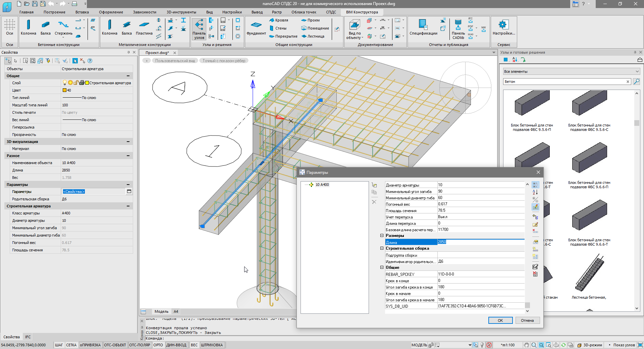
Task: Click the Бетон search field
Action: point(565,82)
